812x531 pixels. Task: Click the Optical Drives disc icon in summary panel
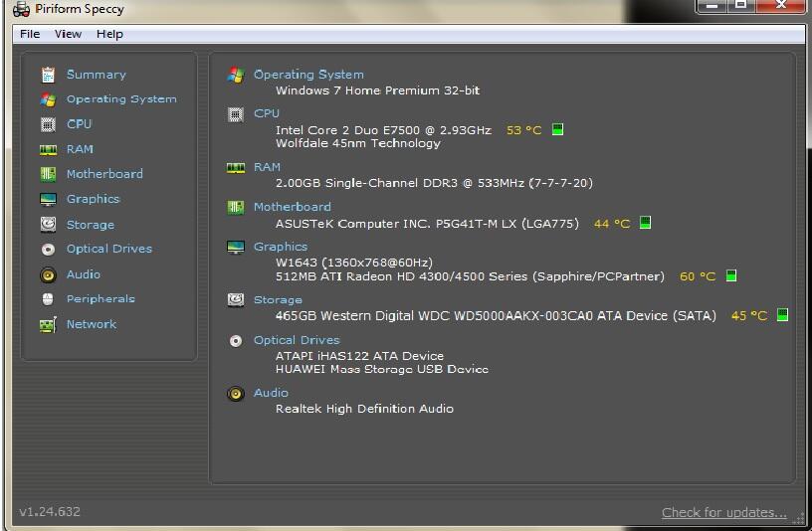pyautogui.click(x=236, y=340)
